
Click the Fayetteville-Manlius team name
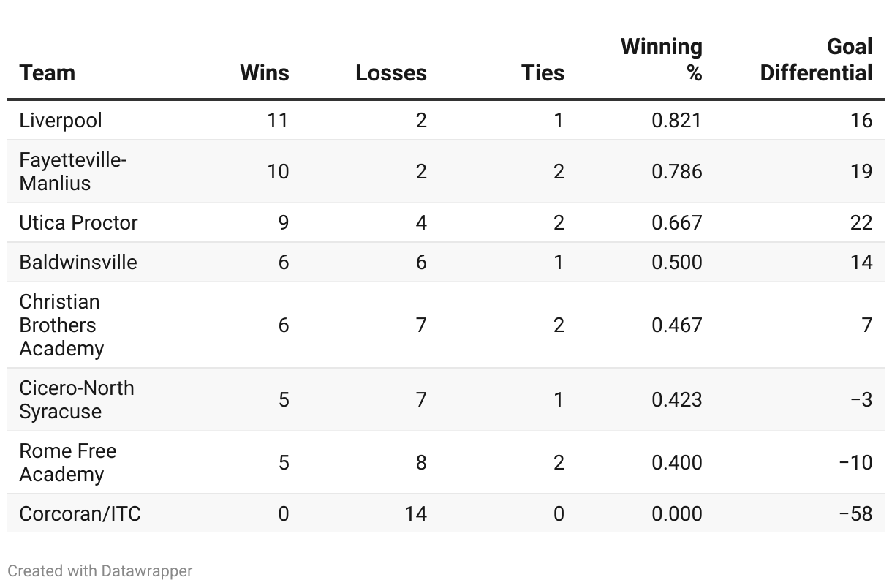coord(73,171)
